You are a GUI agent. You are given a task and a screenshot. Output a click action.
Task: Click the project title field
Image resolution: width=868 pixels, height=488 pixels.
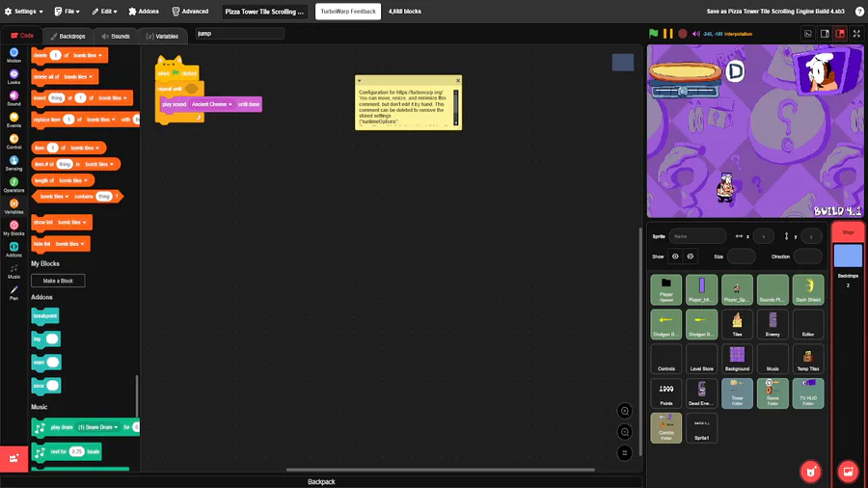click(264, 11)
